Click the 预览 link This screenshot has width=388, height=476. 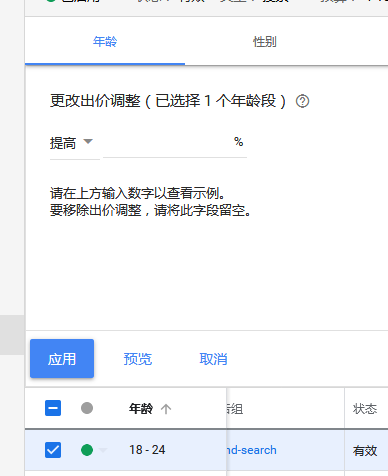point(138,359)
